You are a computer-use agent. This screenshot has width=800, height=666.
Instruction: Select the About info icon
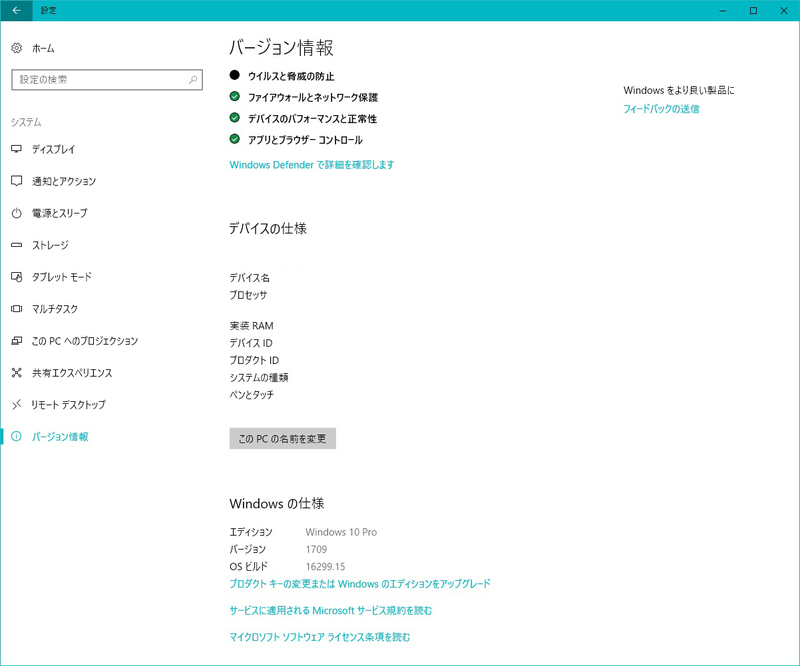point(17,436)
